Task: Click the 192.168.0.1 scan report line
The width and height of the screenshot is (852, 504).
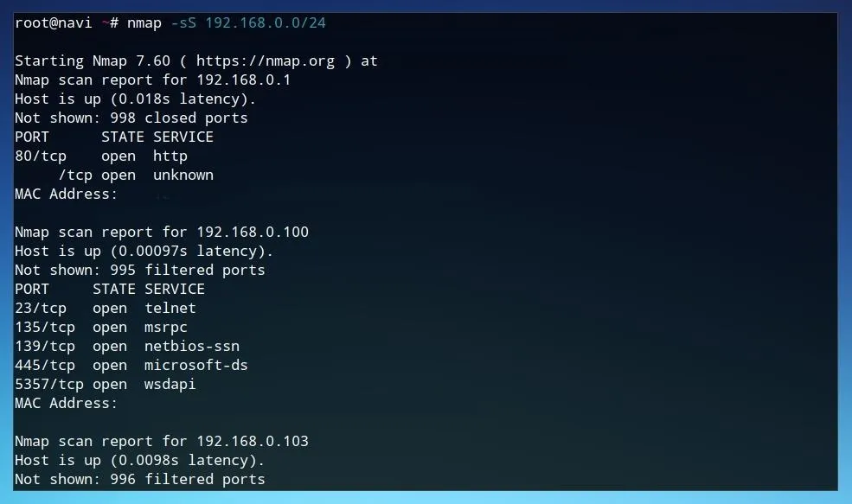Action: 153,80
